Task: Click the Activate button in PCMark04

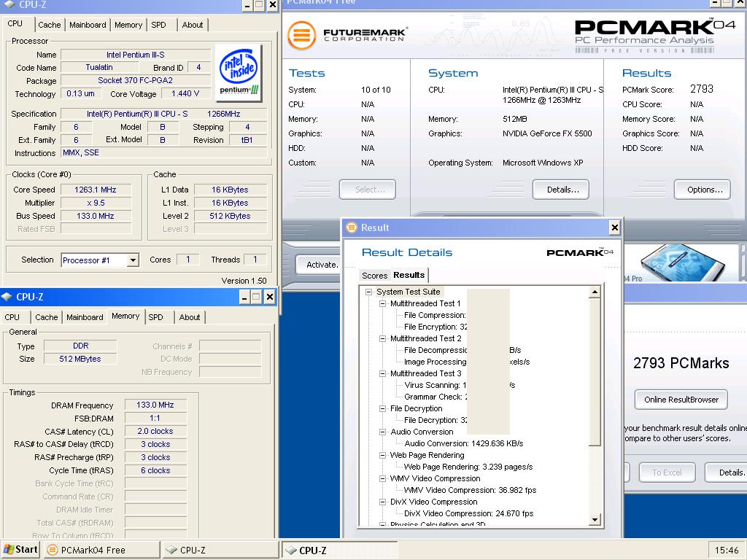Action: (320, 265)
